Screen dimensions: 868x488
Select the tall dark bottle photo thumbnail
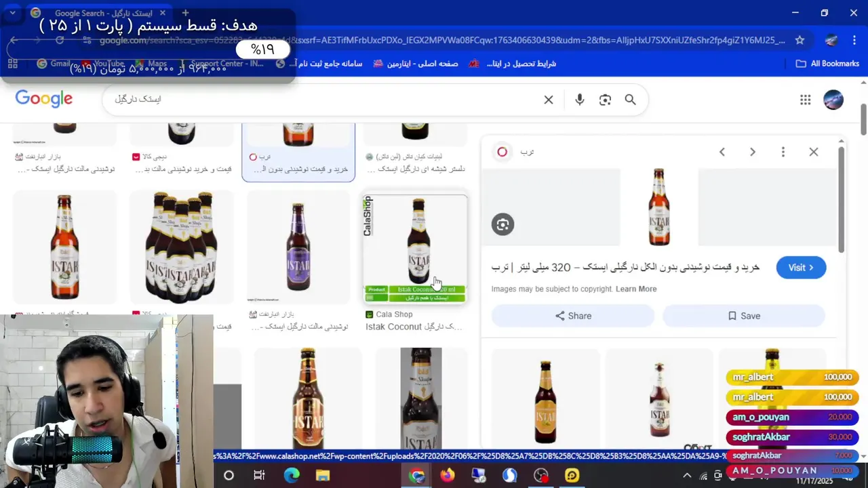421,399
